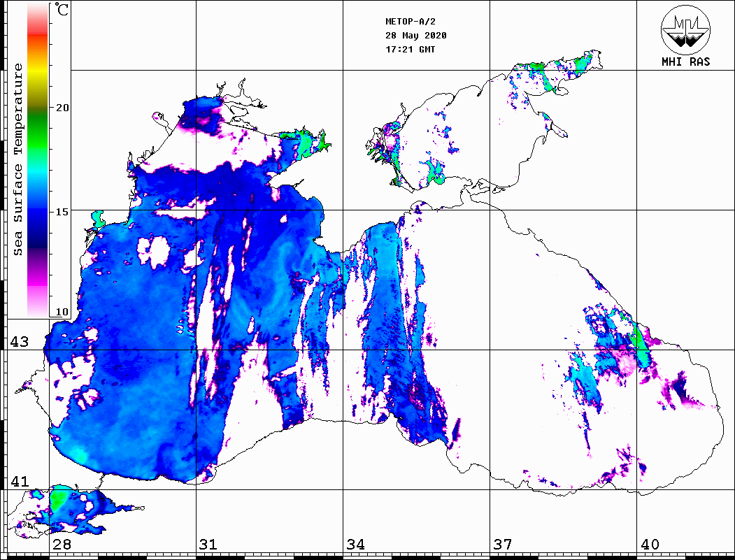Click the latitude label 43

(x=18, y=342)
